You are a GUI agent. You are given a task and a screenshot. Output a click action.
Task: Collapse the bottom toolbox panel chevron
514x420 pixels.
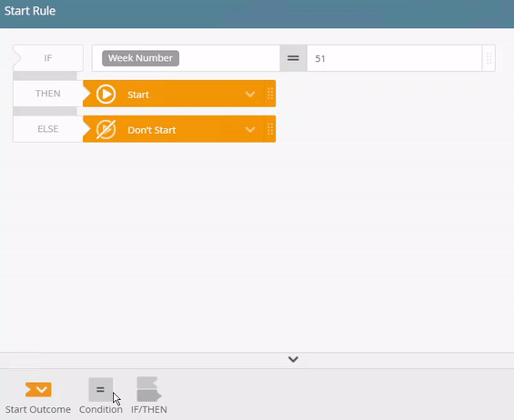coord(293,359)
